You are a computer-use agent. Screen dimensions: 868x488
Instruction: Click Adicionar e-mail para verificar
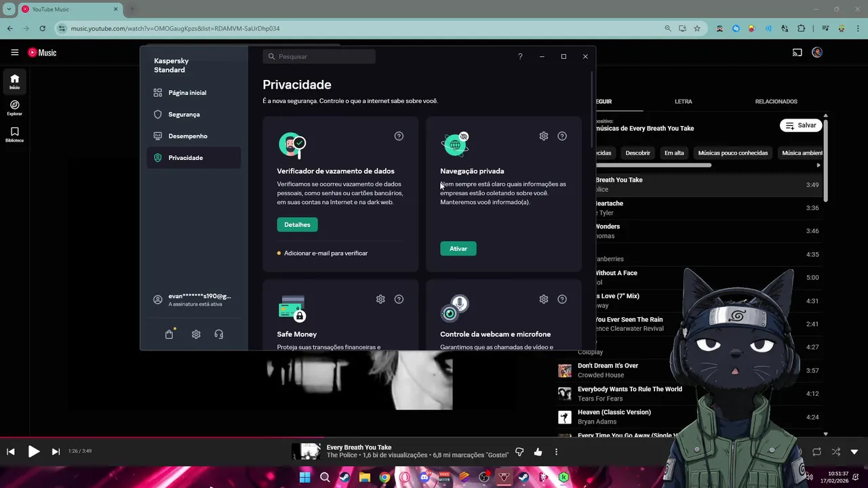click(x=325, y=253)
